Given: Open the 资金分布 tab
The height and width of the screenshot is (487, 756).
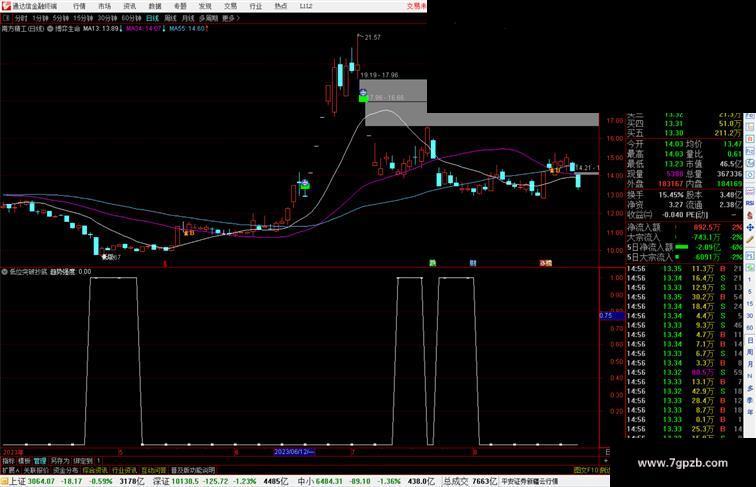Looking at the screenshot, I should (66, 470).
